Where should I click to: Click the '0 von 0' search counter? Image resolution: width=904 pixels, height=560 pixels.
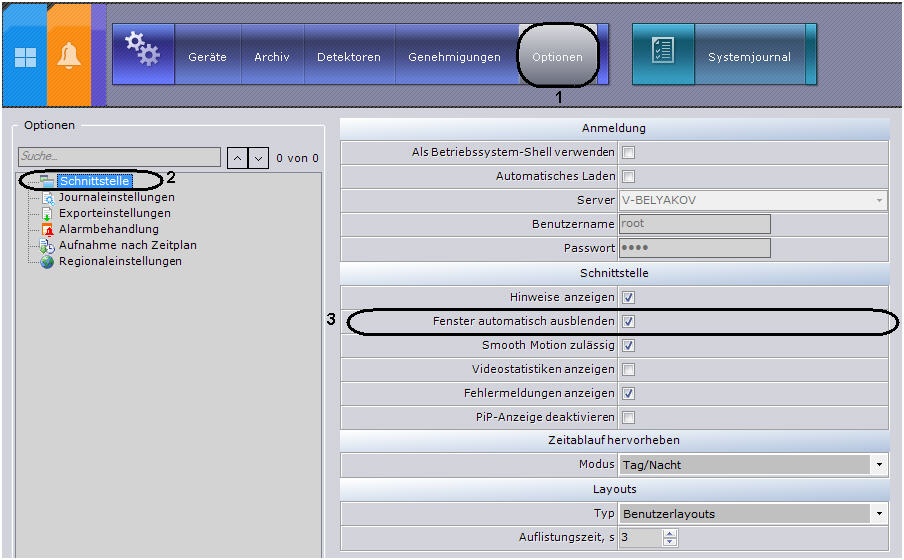(297, 158)
